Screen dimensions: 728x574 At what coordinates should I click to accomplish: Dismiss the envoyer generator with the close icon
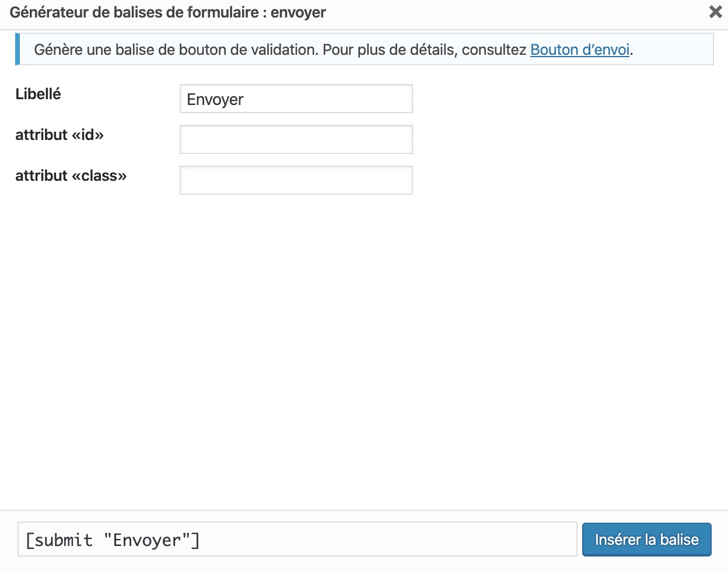pos(716,12)
